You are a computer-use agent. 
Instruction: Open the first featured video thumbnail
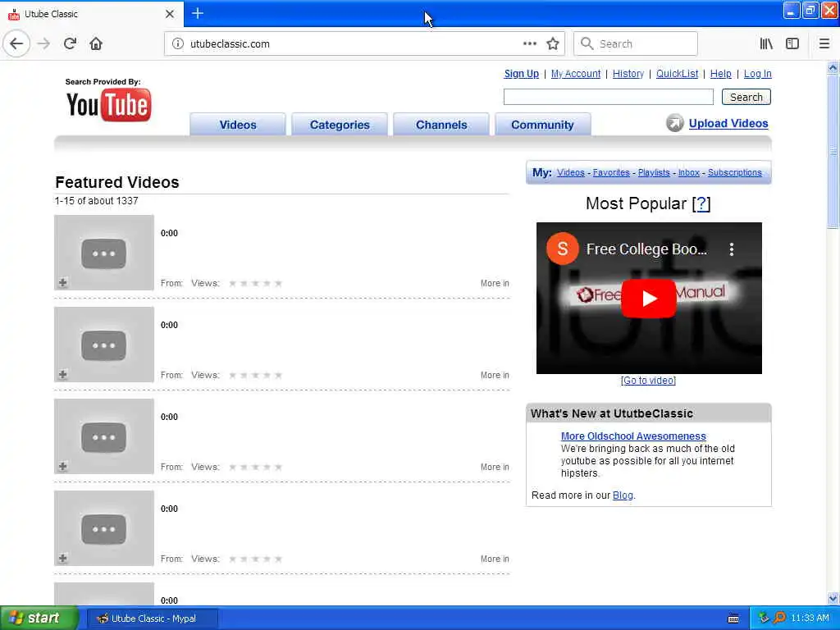pyautogui.click(x=104, y=253)
